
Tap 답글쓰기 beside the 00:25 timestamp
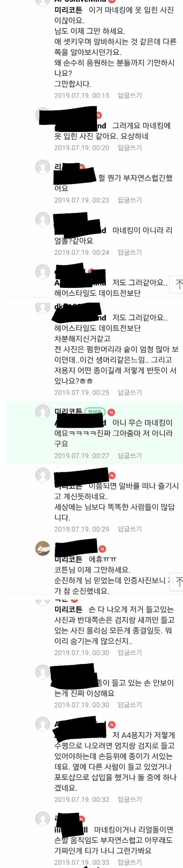(130, 392)
